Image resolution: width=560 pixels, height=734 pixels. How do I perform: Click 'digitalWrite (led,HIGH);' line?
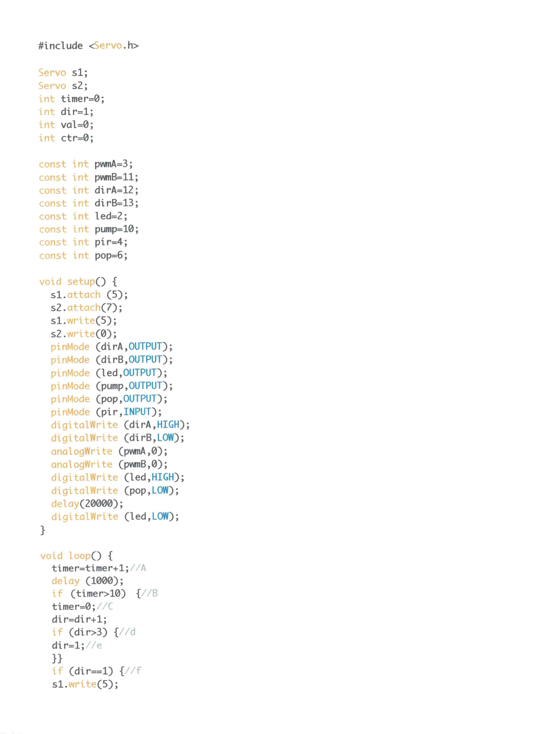pyautogui.click(x=118, y=478)
